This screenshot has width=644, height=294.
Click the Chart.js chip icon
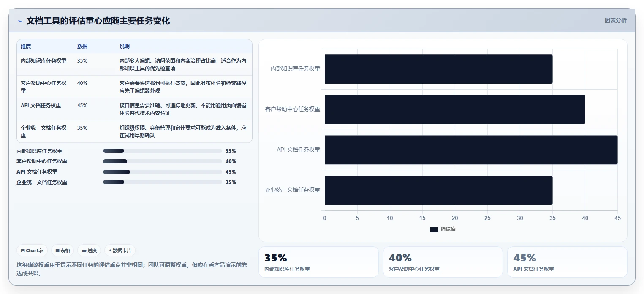click(23, 250)
